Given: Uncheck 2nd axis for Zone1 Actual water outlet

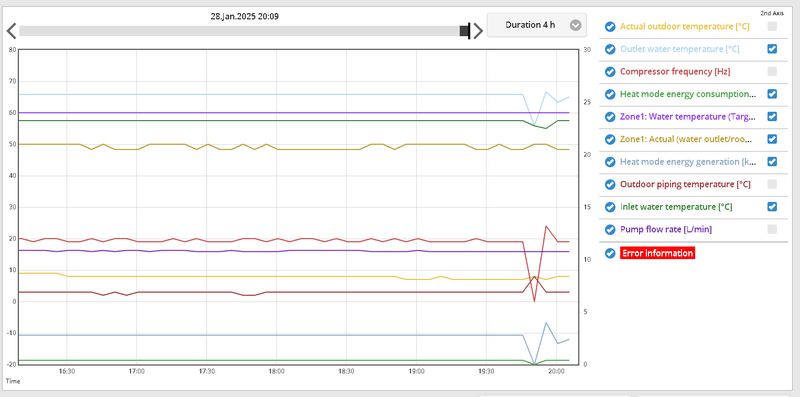Looking at the screenshot, I should [772, 139].
